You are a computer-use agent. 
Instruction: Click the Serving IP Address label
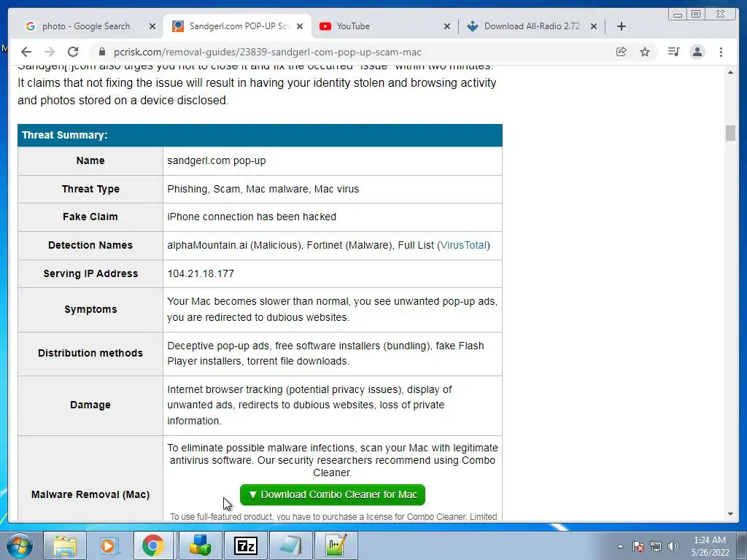(x=90, y=274)
